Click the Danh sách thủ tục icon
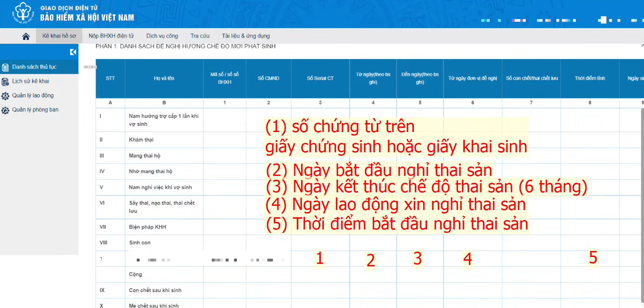Viewport: 644px width, 308px height. point(5,67)
